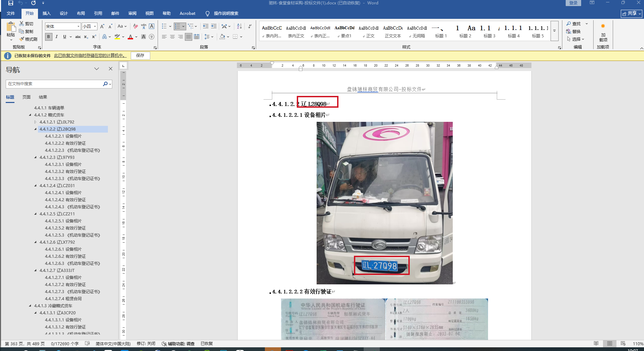The height and width of the screenshot is (351, 644).
Task: Expand the 4.4.1.2.1 辽L0L792 heading node
Action: pos(35,122)
